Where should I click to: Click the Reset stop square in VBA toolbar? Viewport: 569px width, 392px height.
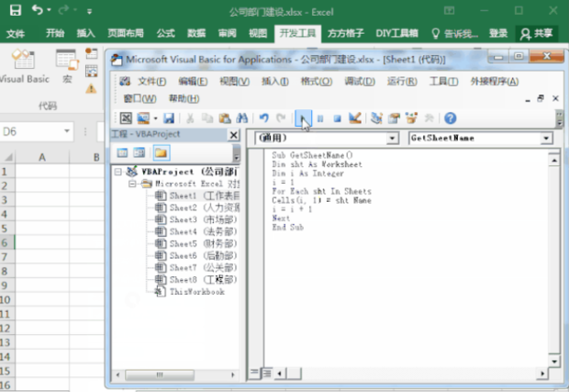coord(338,118)
